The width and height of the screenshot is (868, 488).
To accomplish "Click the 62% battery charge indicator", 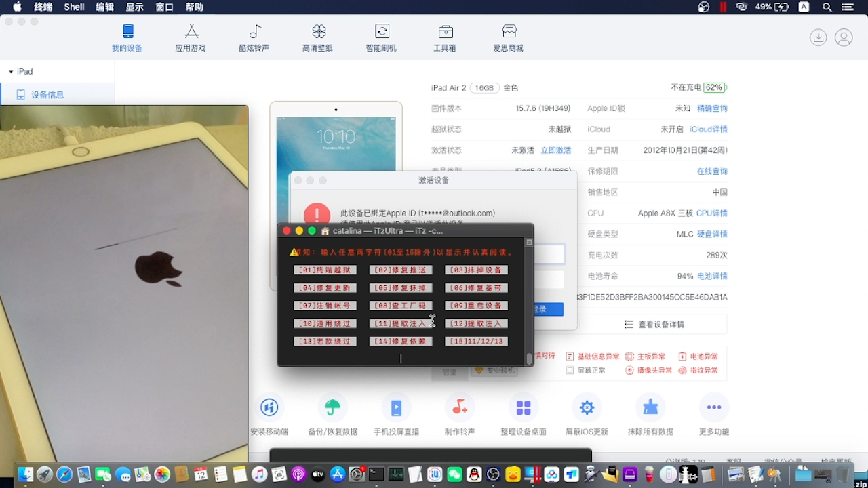I will [715, 87].
